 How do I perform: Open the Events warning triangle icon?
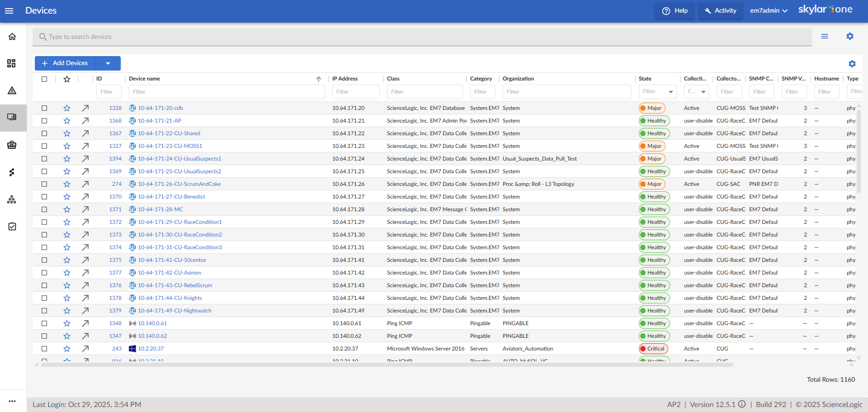[x=12, y=90]
